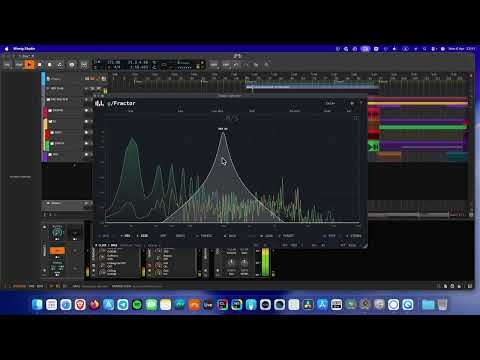This screenshot has height=360, width=480.
Task: Toggle the dot button on the yellow track row
Action: 86,121
